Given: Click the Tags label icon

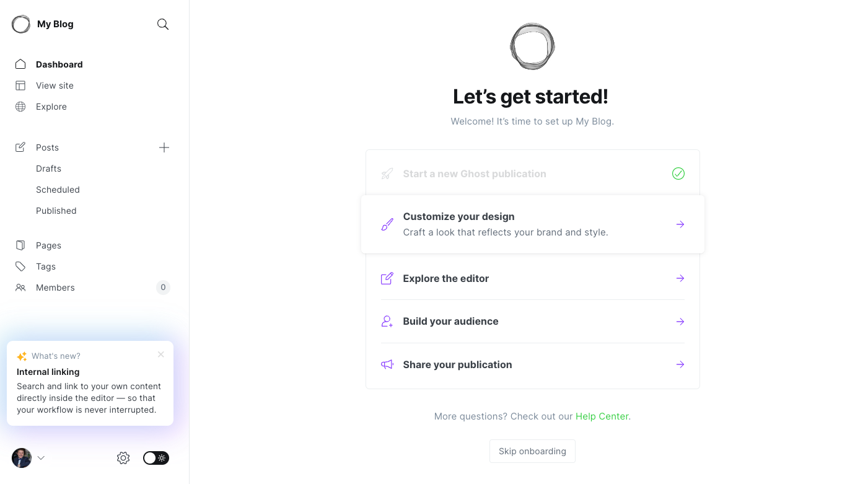Looking at the screenshot, I should [x=20, y=266].
